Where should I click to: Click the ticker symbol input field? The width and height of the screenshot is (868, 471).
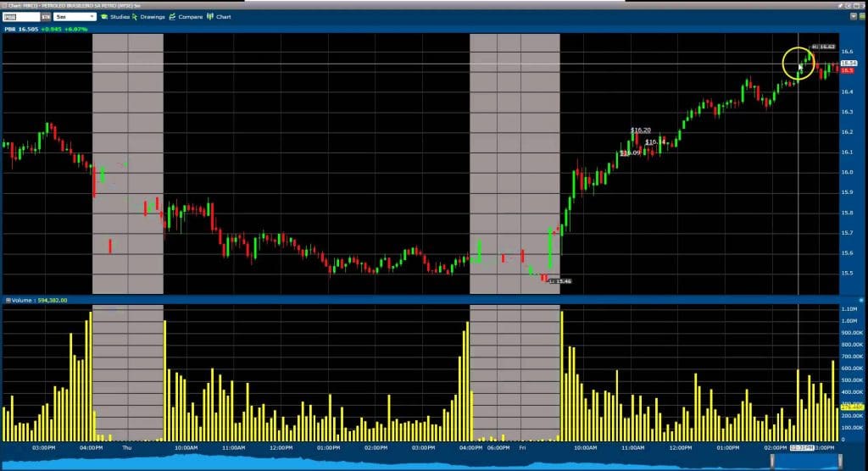coord(21,17)
